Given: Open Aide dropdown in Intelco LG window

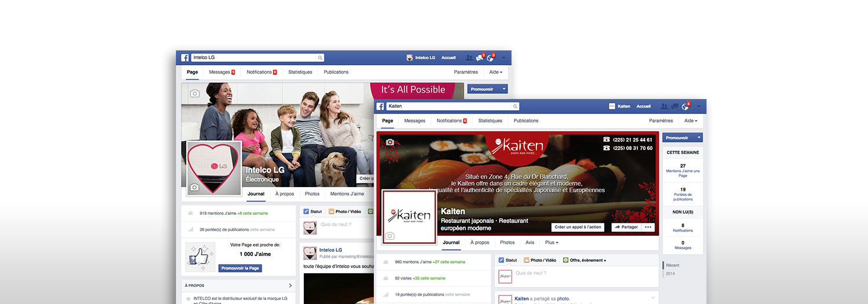Looking at the screenshot, I should click(496, 72).
